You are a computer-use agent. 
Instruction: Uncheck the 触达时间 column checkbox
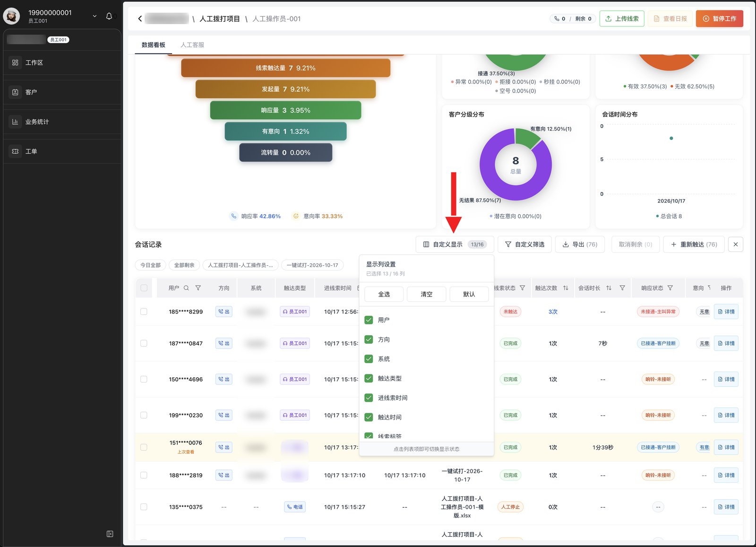coord(369,417)
